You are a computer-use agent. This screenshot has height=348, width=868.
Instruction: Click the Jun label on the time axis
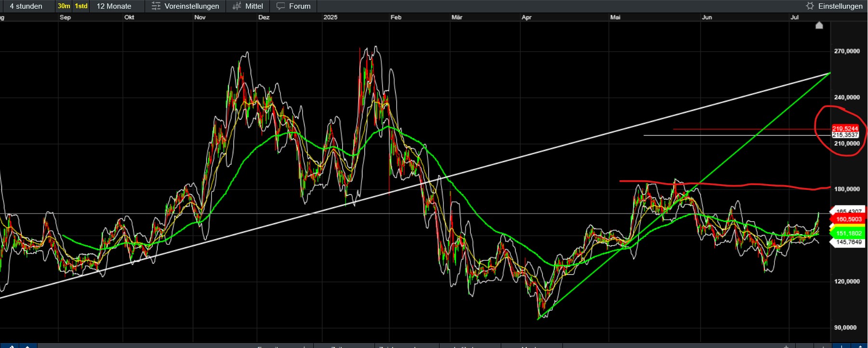pyautogui.click(x=707, y=17)
